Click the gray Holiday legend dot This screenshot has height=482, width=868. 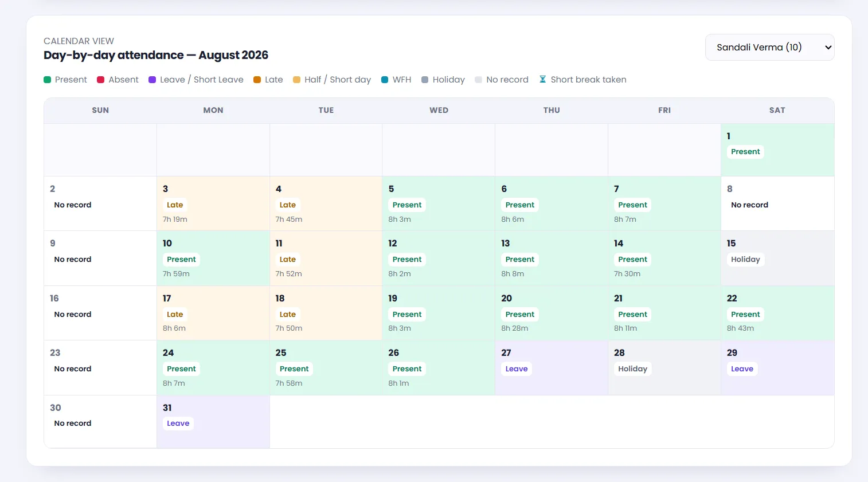(425, 80)
